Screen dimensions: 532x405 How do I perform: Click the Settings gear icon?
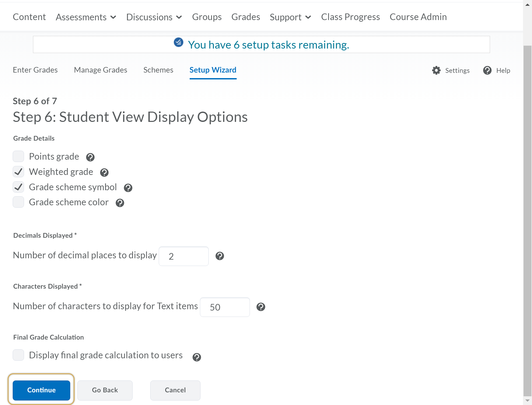[436, 70]
